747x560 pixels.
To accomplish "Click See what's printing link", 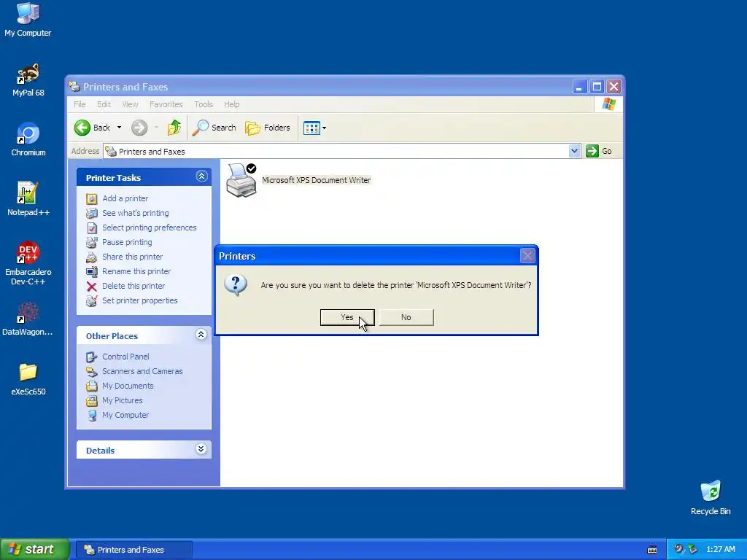I will [135, 213].
